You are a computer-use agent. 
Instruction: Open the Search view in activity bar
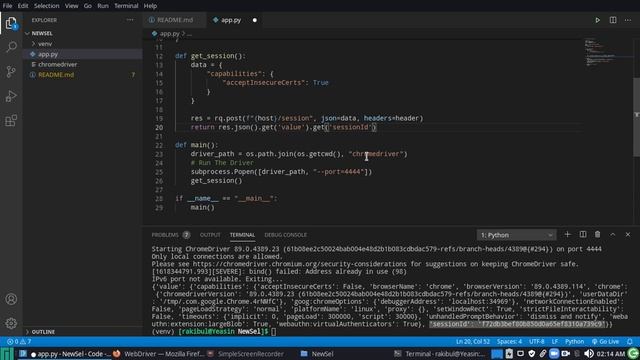[x=11, y=47]
